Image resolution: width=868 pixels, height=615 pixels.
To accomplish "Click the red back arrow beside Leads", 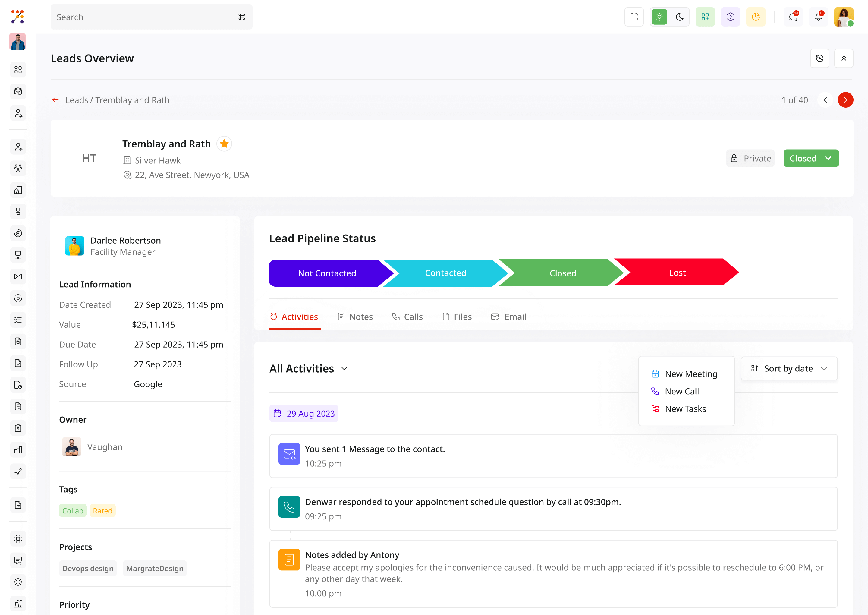I will click(55, 100).
